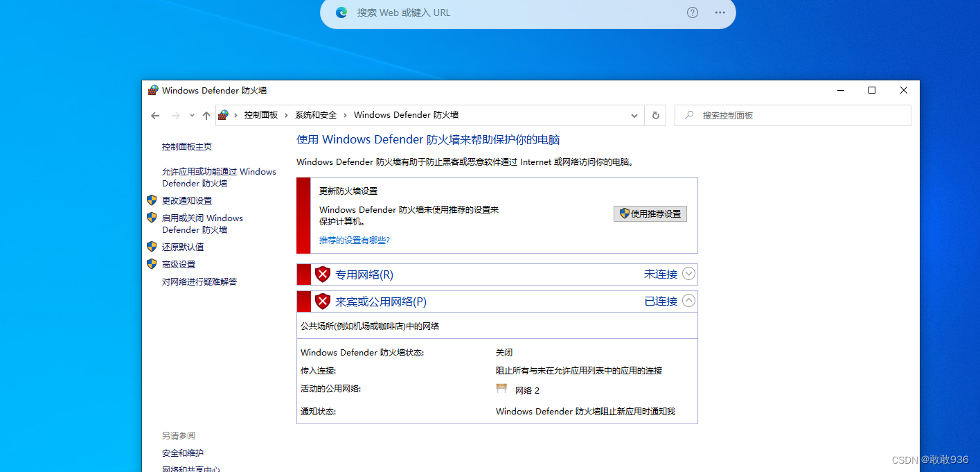Click the Edge logo in search bar
Screen dimensions: 980x472
tap(341, 12)
